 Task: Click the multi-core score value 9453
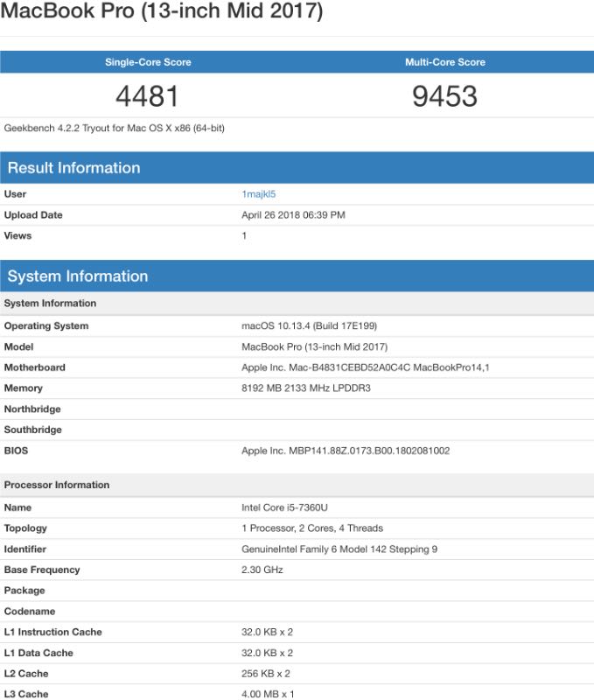(x=444, y=96)
